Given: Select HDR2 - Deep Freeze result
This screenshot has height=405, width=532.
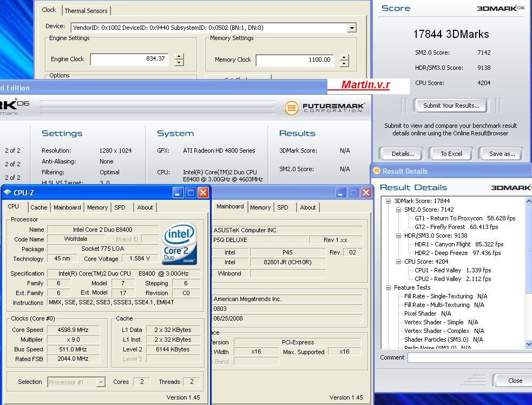Looking at the screenshot, I should coord(457,253).
